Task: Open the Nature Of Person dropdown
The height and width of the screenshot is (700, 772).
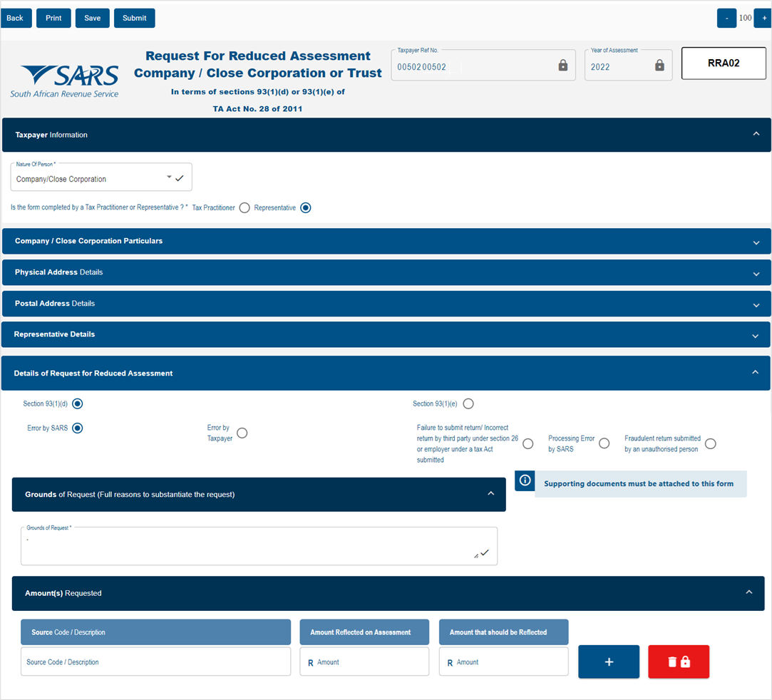Action: (x=101, y=178)
